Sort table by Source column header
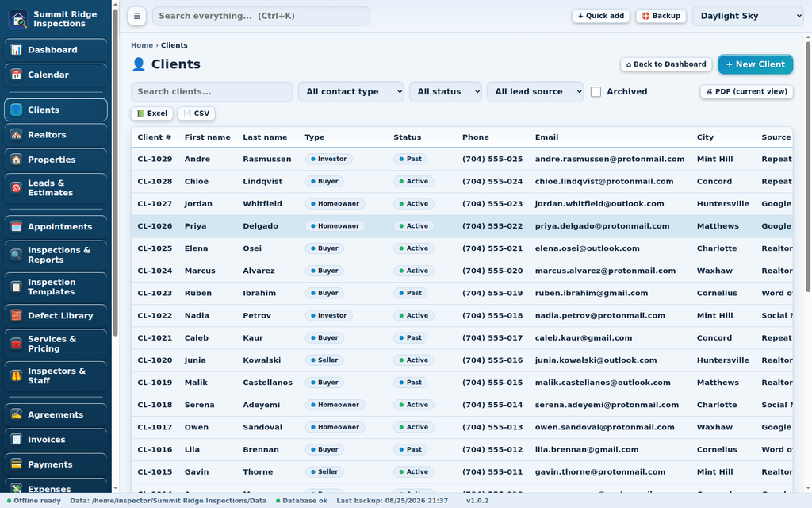This screenshot has width=812, height=508. [x=776, y=137]
